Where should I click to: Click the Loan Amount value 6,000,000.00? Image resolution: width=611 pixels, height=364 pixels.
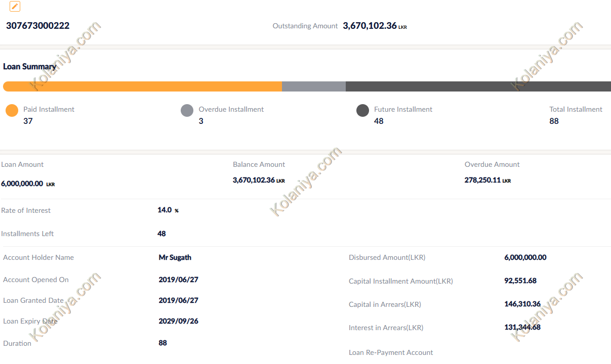pyautogui.click(x=22, y=184)
